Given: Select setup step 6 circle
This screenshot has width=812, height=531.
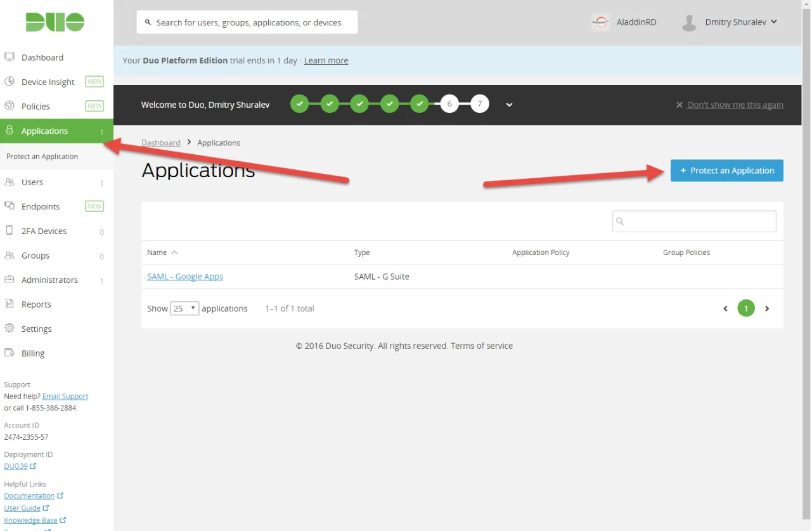Looking at the screenshot, I should (x=449, y=103).
